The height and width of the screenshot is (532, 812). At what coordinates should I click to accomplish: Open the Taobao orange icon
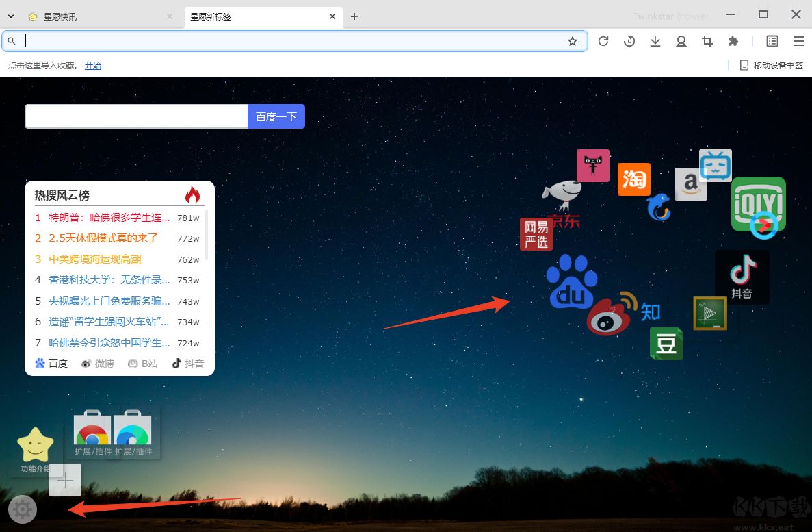pyautogui.click(x=634, y=179)
